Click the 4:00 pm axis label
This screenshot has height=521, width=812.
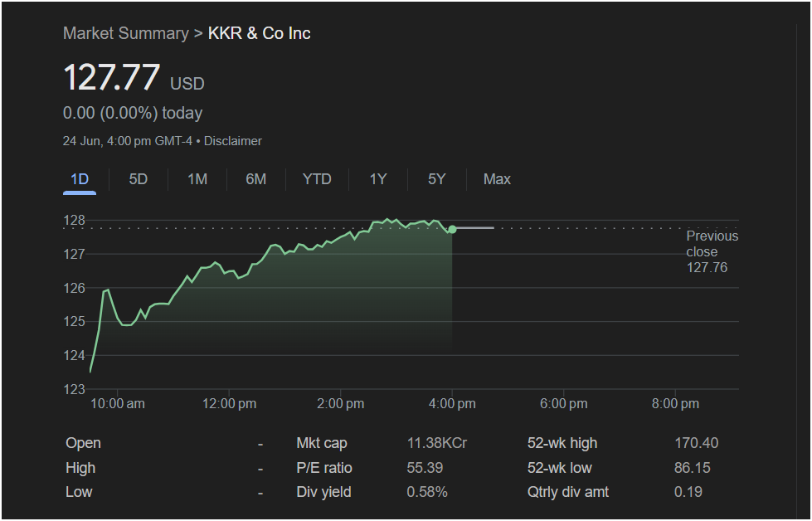(452, 404)
